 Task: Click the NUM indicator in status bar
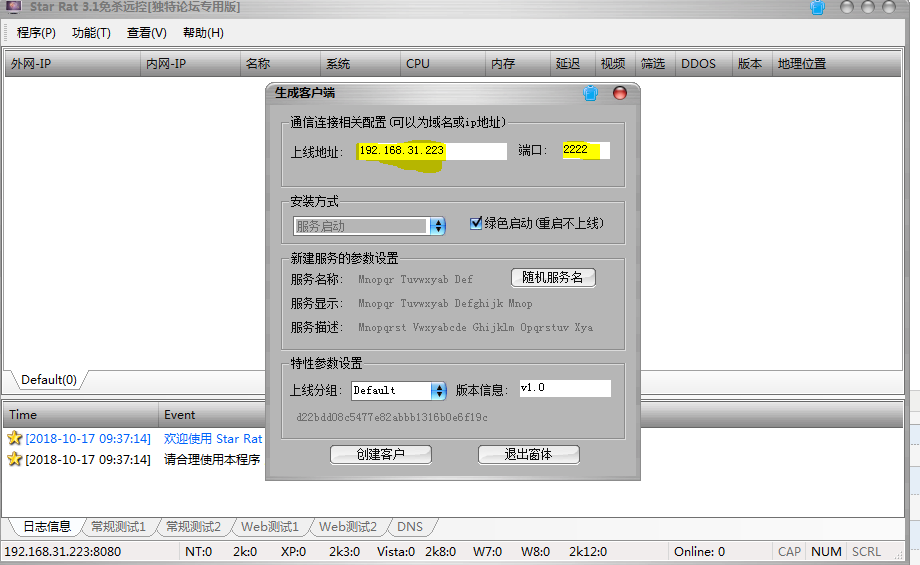826,552
